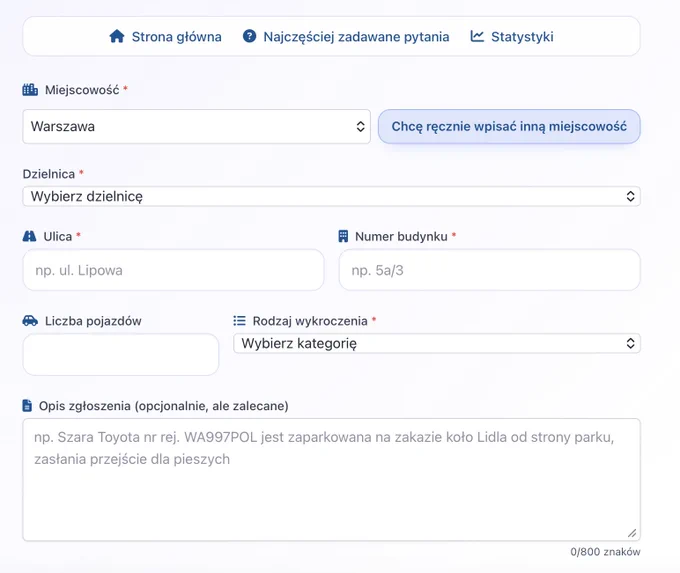Click the document icon beside Opis zgłoszenia
The width and height of the screenshot is (680, 573).
click(27, 406)
